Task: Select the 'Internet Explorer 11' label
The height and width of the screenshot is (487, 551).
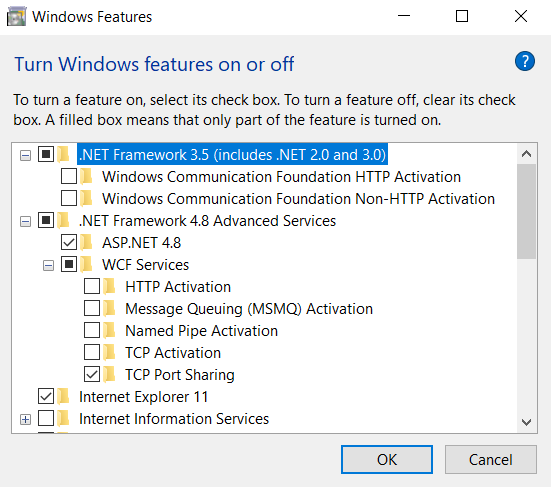Action: 143,397
